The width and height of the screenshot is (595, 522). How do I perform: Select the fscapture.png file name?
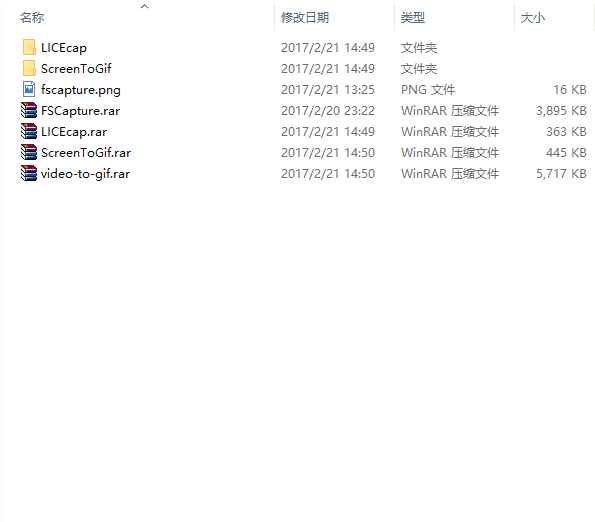pos(81,90)
